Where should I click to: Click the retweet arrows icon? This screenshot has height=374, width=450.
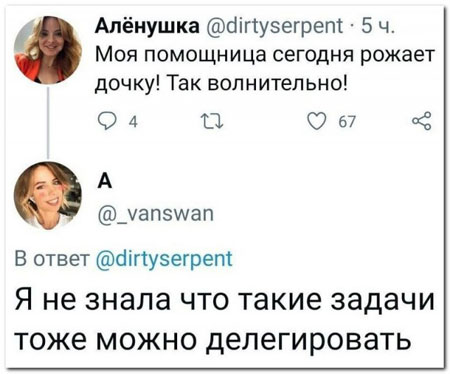(x=211, y=122)
